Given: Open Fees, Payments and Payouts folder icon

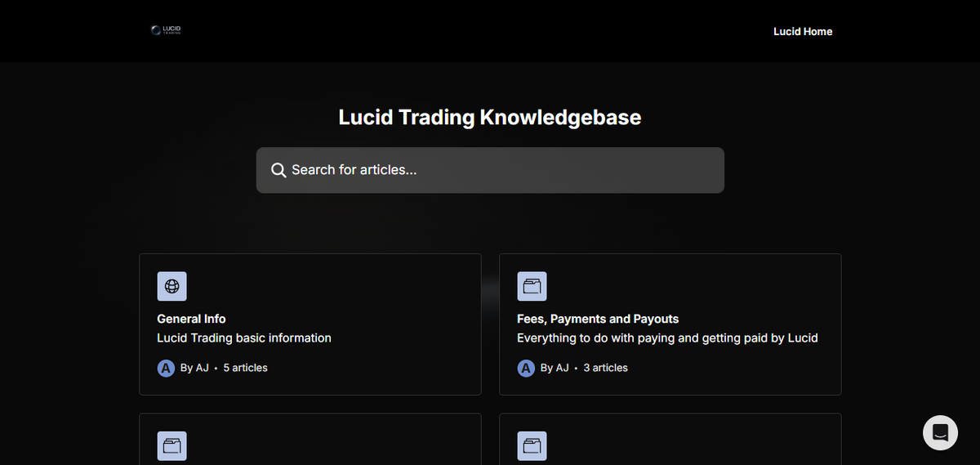Looking at the screenshot, I should tap(532, 286).
